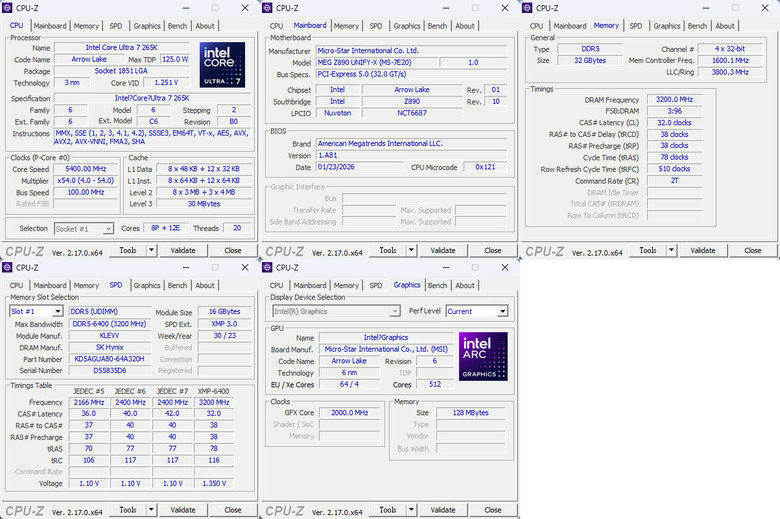780x519 pixels.
Task: Open the Intel(R) Graphics display device dropdown
Action: coord(395,311)
